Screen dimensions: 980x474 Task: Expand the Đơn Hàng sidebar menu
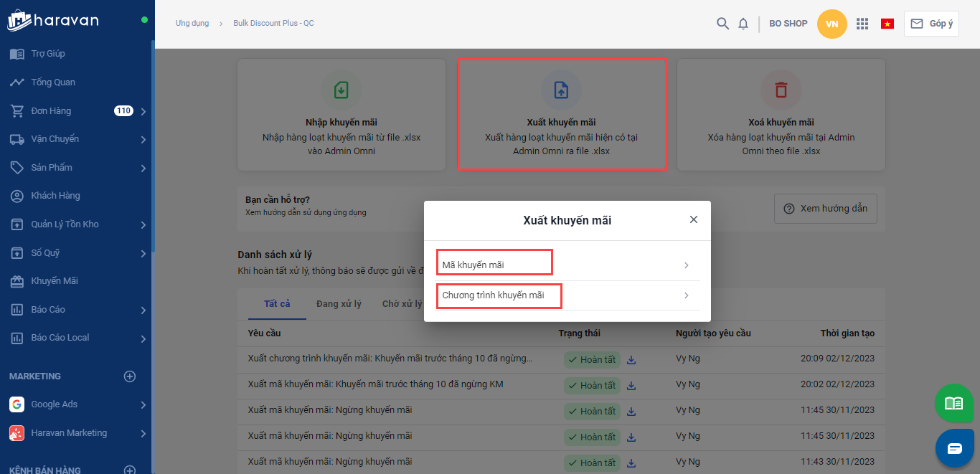(143, 111)
